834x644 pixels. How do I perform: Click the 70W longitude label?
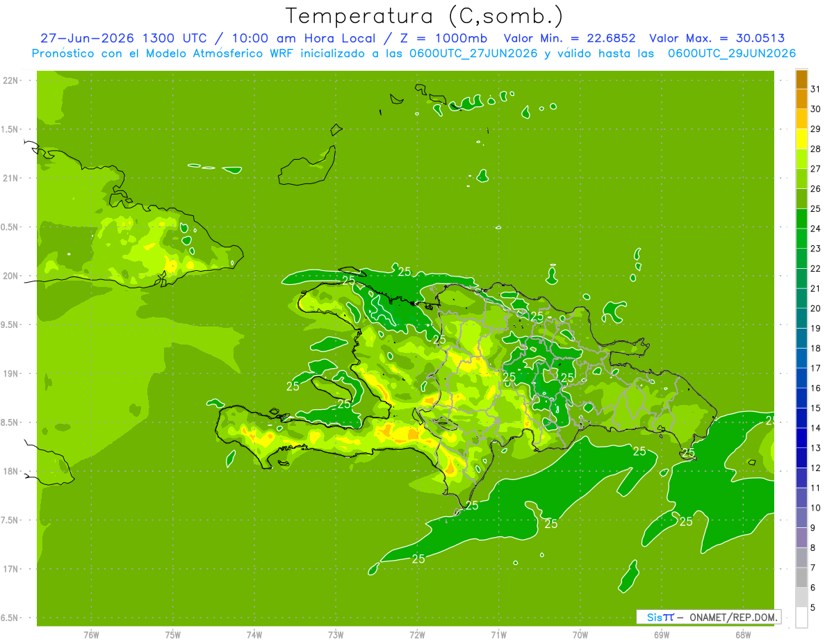[x=580, y=634]
